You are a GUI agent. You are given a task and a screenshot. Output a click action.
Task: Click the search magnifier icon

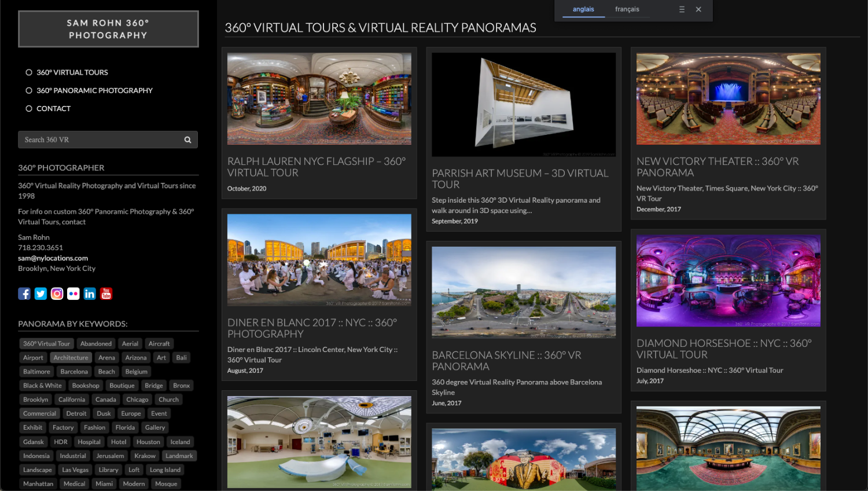point(187,140)
